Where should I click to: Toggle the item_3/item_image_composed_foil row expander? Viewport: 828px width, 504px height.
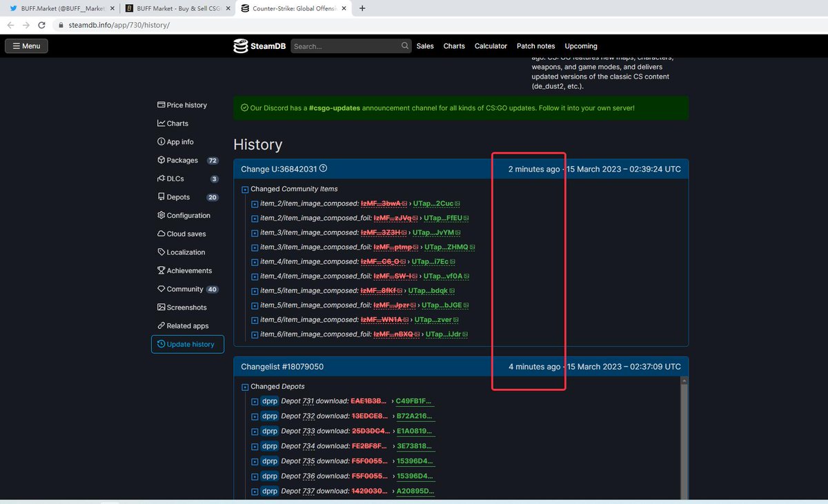pos(255,248)
